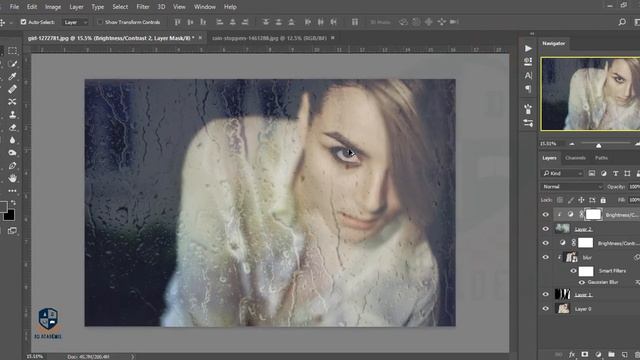Open the Normal blend mode dropdown
This screenshot has height=360, width=640.
572,187
